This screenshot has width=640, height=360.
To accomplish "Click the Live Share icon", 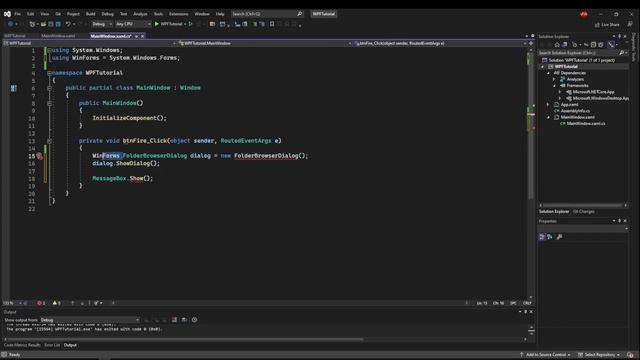I will click(597, 24).
